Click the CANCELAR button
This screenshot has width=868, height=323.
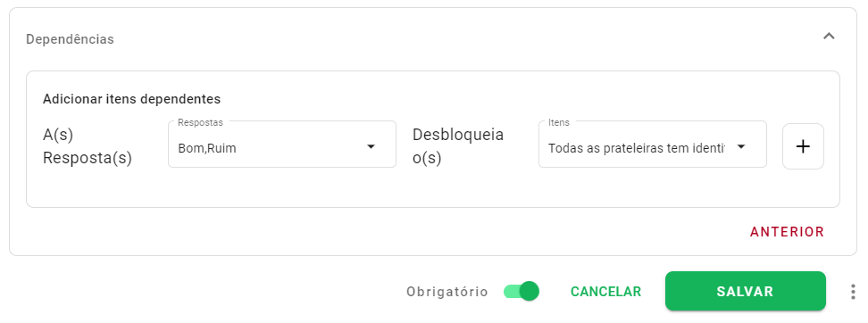[605, 292]
